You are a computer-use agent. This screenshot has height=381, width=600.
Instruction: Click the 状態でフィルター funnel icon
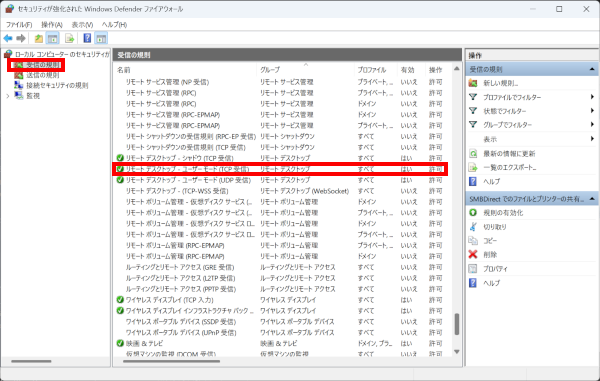pyautogui.click(x=473, y=111)
